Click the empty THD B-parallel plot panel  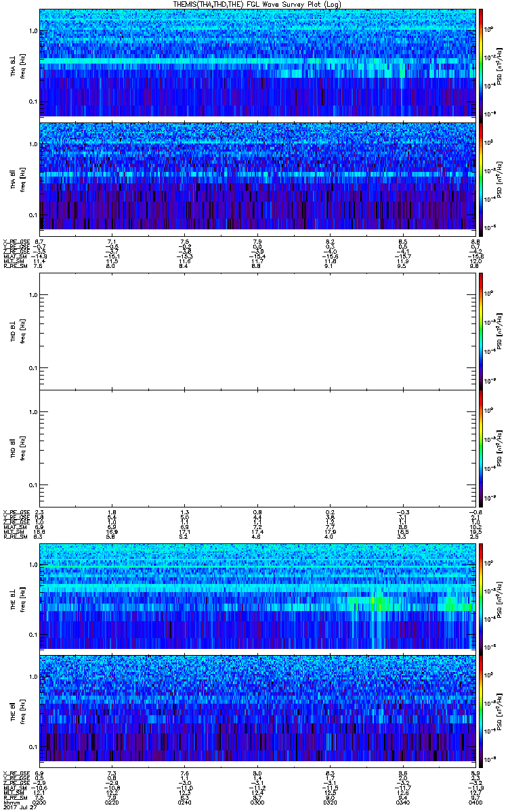257,448
